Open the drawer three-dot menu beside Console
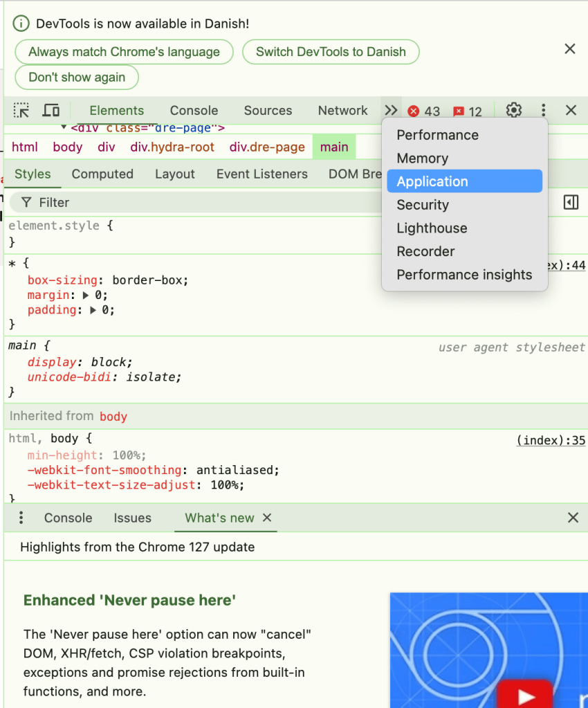Viewport: 588px width, 708px height. click(x=21, y=518)
